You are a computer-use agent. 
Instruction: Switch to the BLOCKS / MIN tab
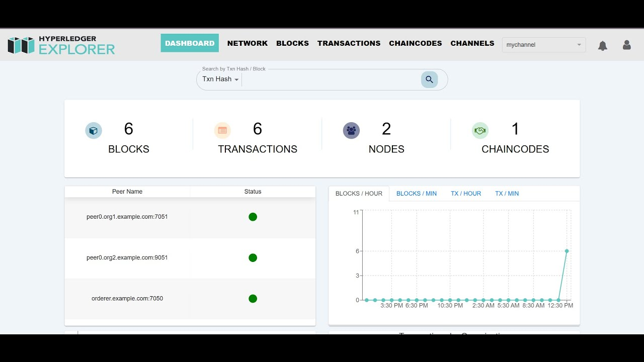pos(417,194)
